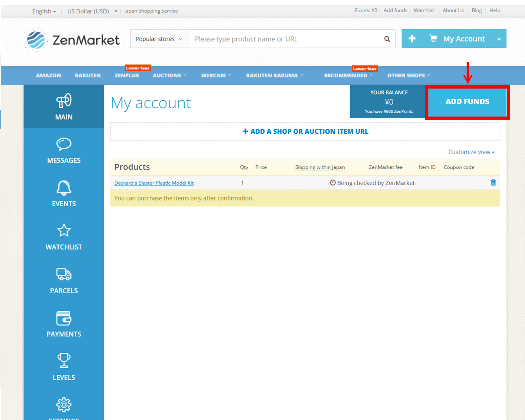Open the English language dropdown
Image resolution: width=525 pixels, height=420 pixels.
point(44,11)
